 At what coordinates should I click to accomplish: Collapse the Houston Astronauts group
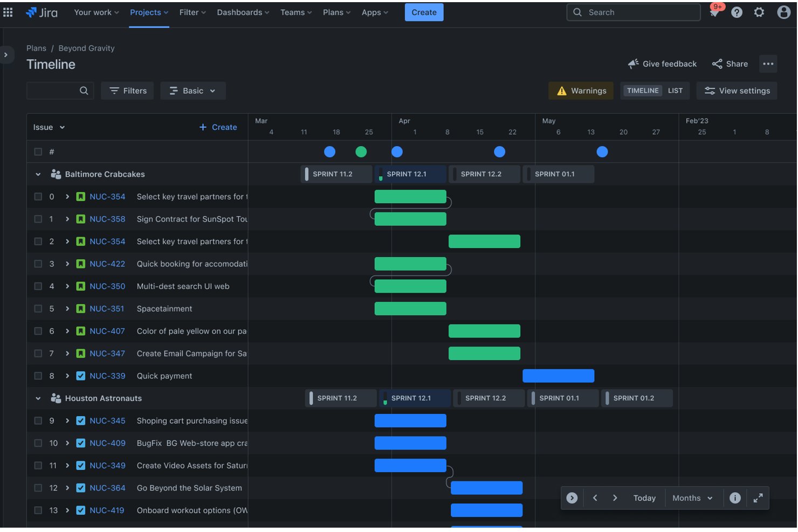[x=38, y=398]
